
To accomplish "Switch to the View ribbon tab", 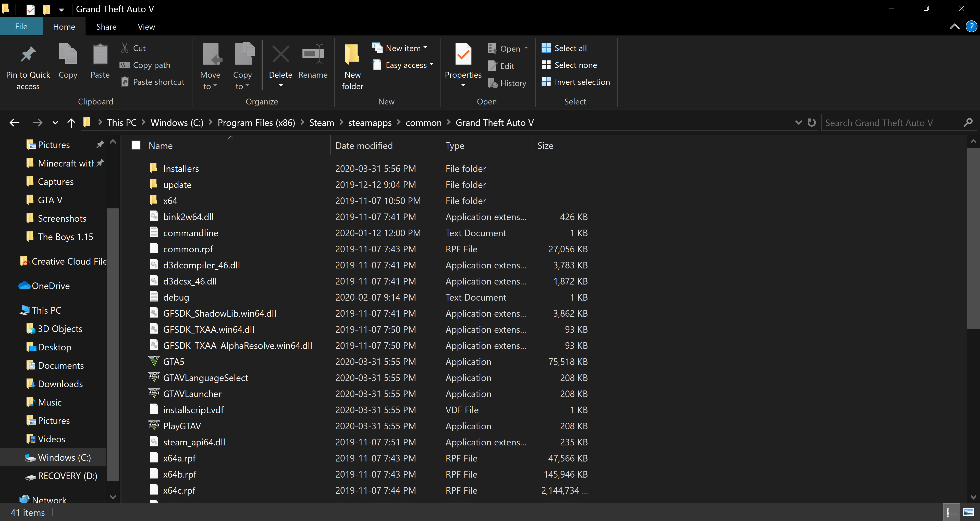I will click(146, 27).
